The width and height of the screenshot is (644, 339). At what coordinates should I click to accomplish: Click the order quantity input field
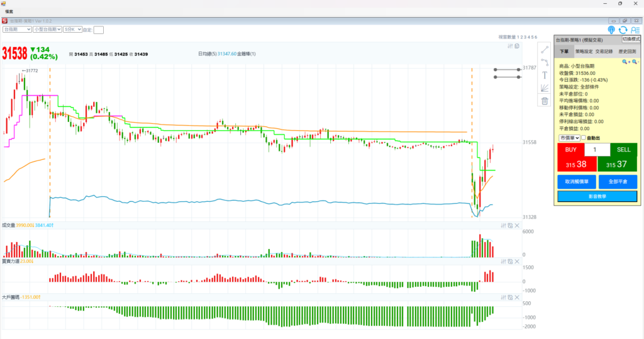click(x=597, y=150)
